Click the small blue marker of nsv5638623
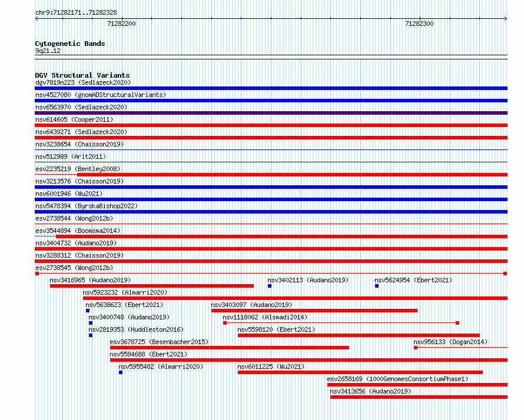The height and width of the screenshot is (420, 524). 88,311
